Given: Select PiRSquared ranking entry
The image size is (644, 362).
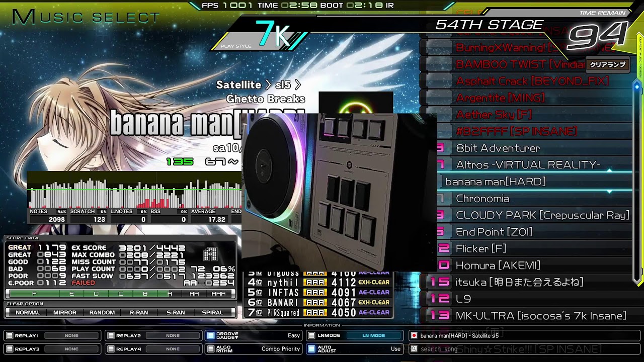Looking at the screenshot, I should tap(319, 313).
